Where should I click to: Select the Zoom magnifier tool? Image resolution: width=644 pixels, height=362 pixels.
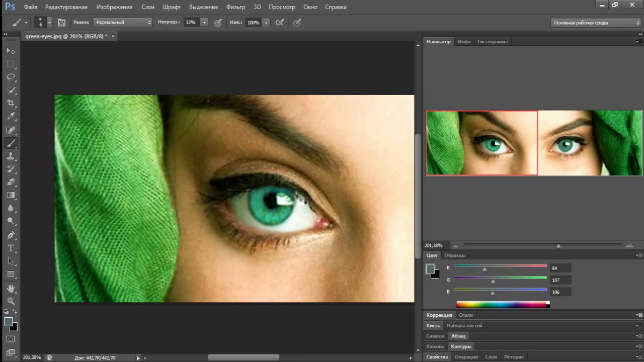click(11, 301)
